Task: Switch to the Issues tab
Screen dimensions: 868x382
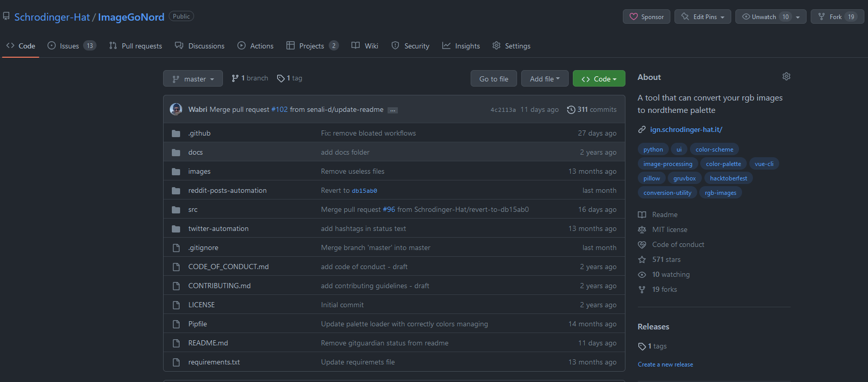Action: tap(72, 46)
